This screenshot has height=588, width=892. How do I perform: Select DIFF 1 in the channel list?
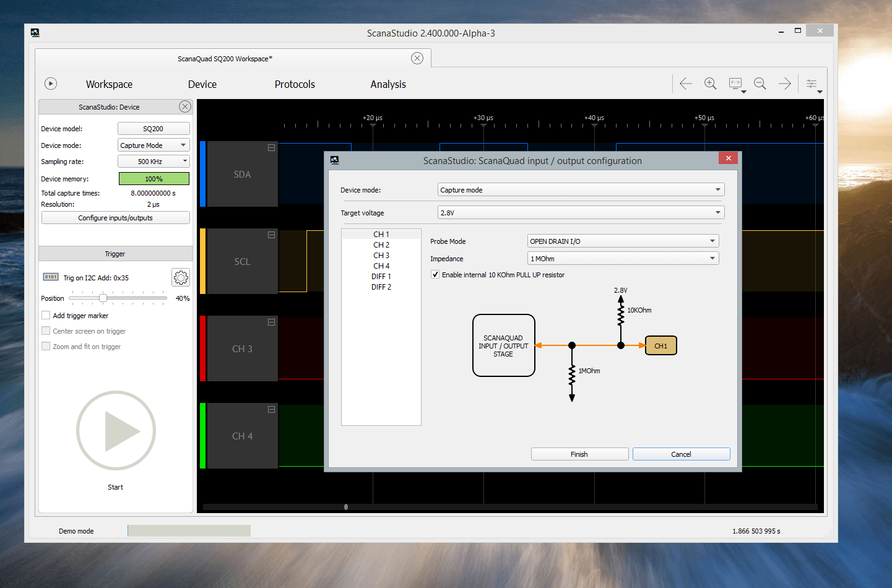[x=381, y=277]
